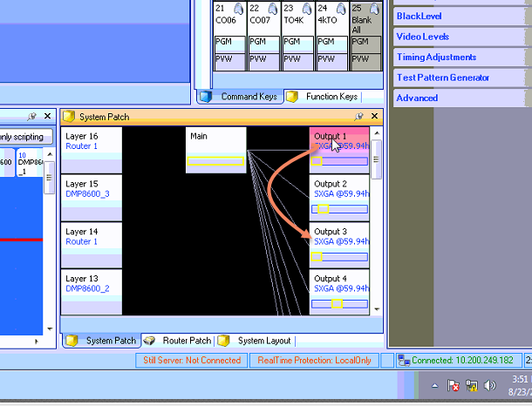Screen dimensions: 532x406
Task: Click the network connected status icon
Action: 402,360
